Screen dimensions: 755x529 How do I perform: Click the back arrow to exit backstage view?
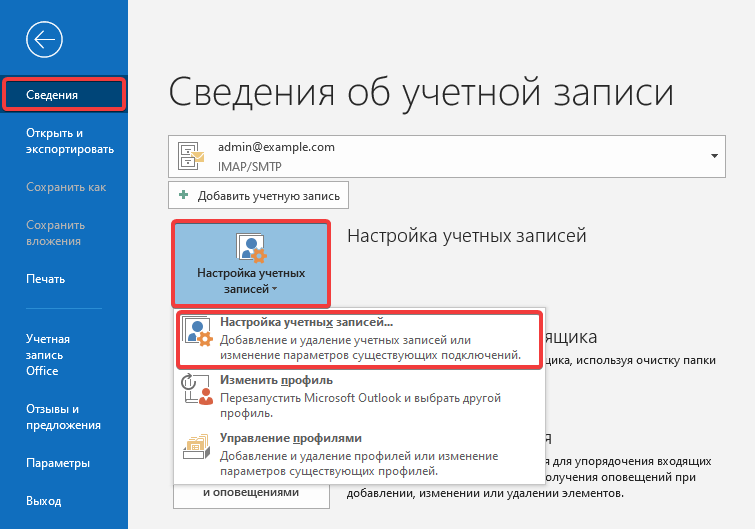pos(45,40)
